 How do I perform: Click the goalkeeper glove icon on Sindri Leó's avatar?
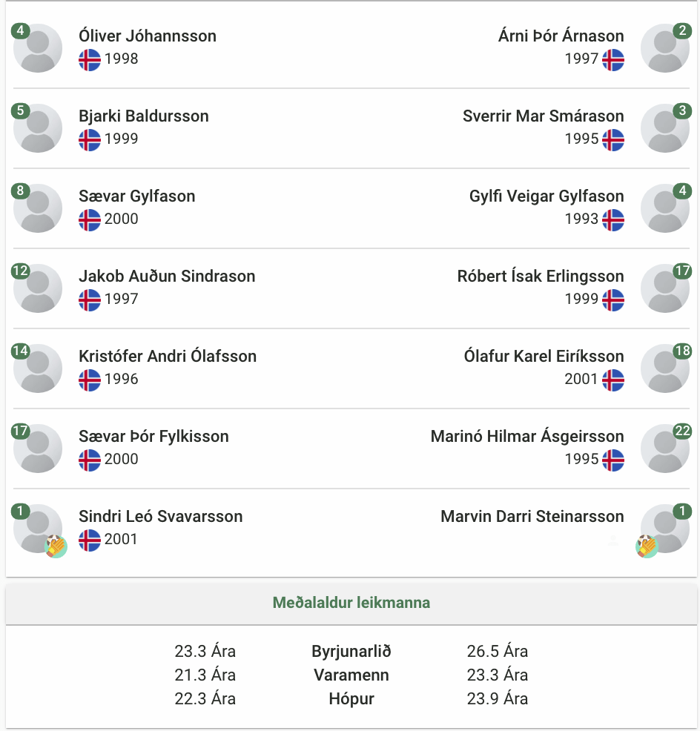click(56, 546)
